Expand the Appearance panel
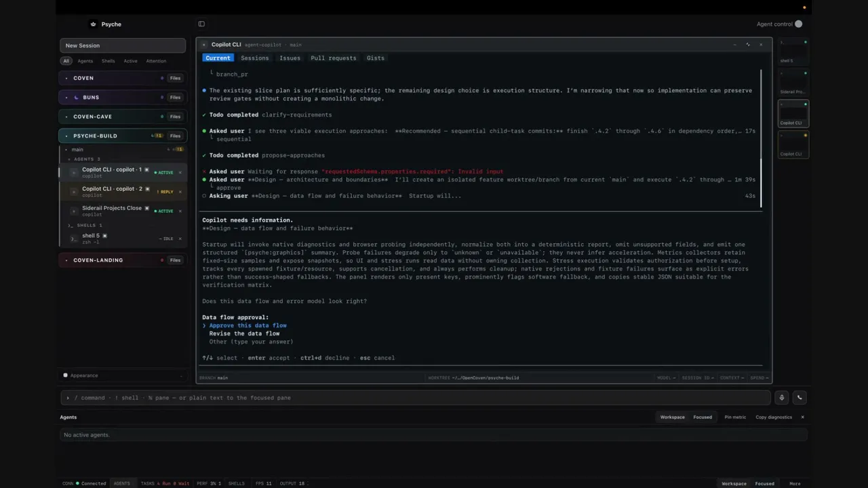Screen dimensions: 868x488 [123, 375]
